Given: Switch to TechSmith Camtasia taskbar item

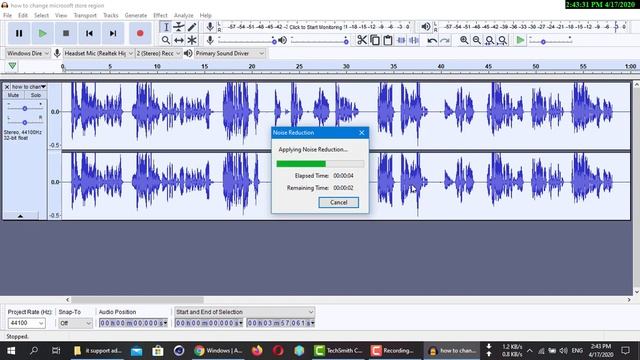Looking at the screenshot, I should pyautogui.click(x=339, y=351).
